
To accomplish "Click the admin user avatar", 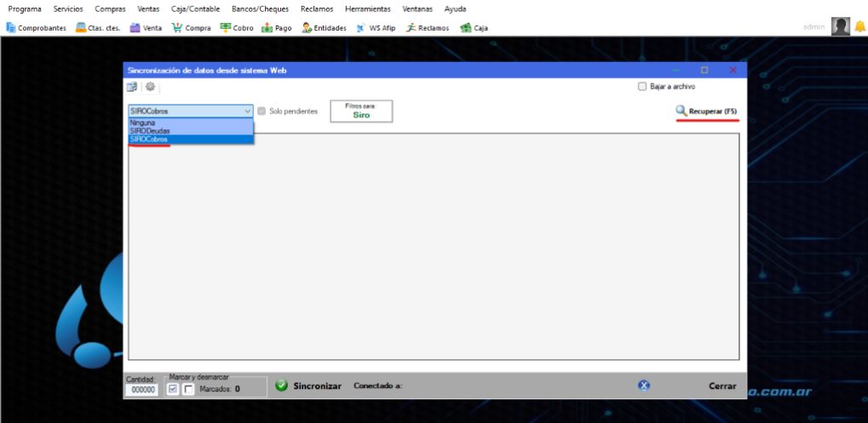I will tap(841, 26).
